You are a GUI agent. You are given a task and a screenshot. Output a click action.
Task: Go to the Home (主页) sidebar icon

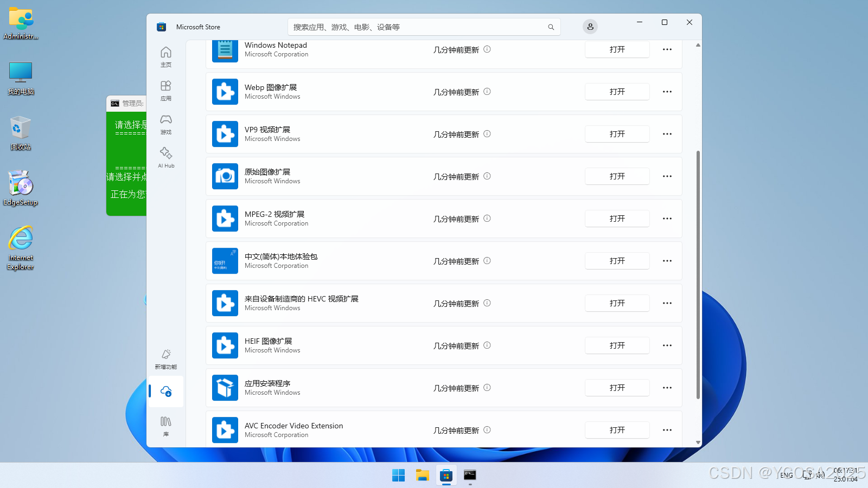166,56
